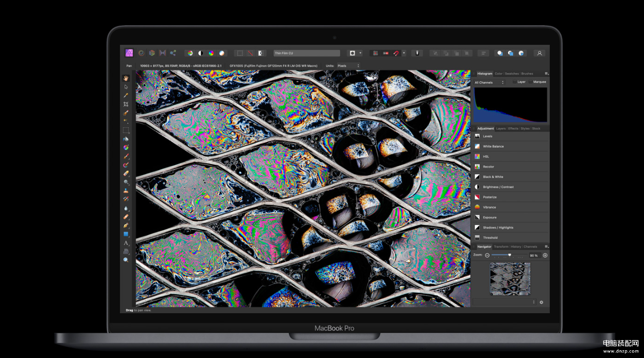Select the Zoom magnifier tool
Viewport: 644px width, 358px height.
[x=126, y=260]
